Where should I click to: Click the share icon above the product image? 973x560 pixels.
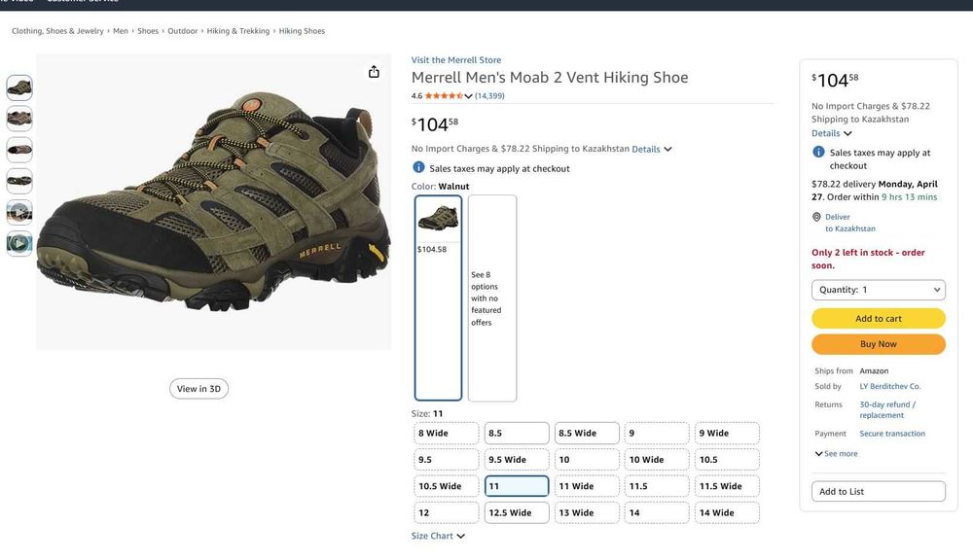[374, 72]
